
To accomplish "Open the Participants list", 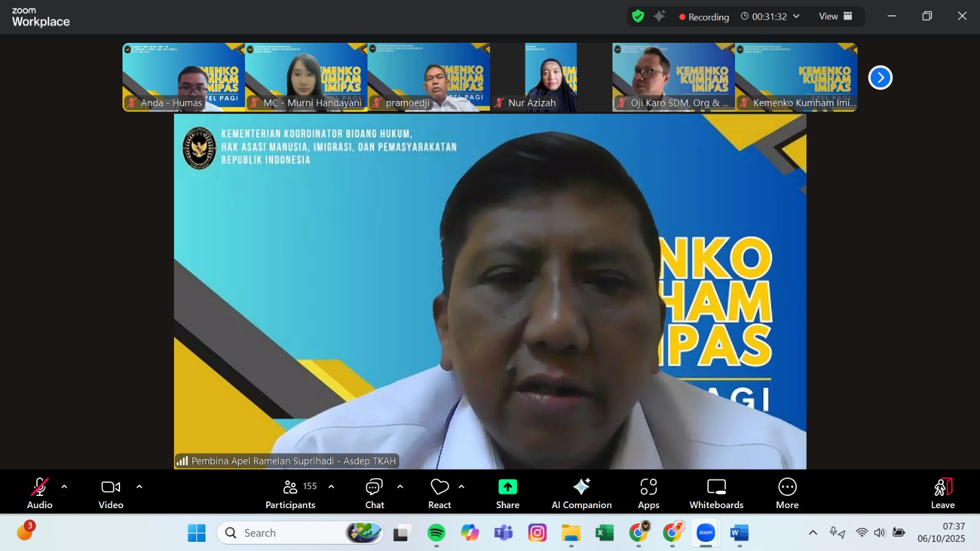I will (x=291, y=493).
